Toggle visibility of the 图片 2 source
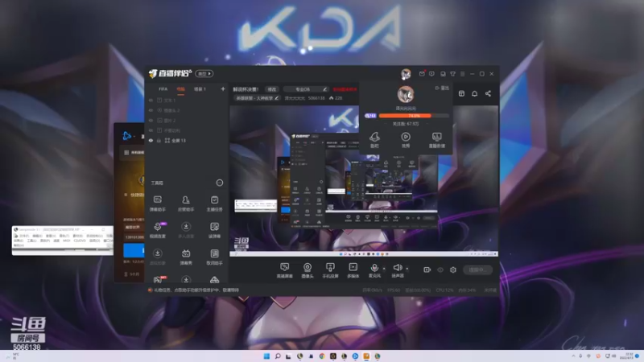Viewport: 644px width, 362px height. [x=151, y=120]
